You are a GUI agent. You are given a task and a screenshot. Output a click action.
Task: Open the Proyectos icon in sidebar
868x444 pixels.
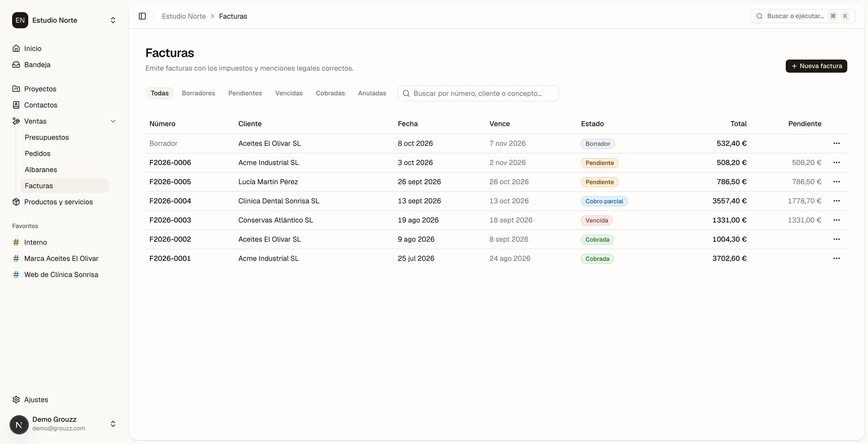[x=16, y=89]
